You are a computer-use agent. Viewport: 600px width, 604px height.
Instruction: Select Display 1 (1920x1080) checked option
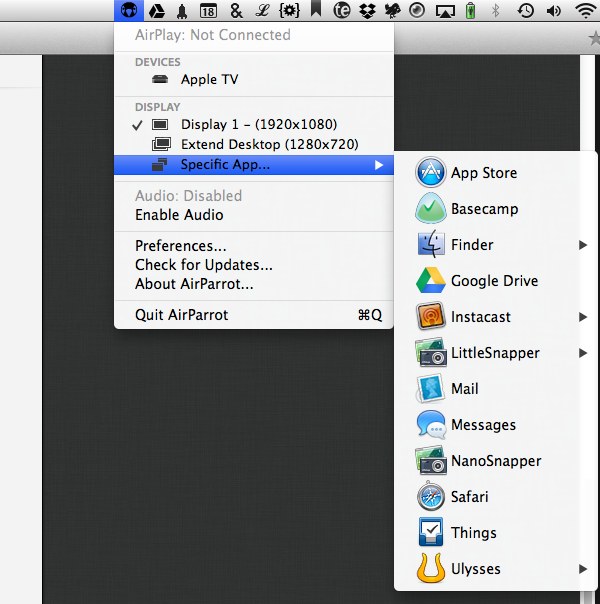coord(254,124)
